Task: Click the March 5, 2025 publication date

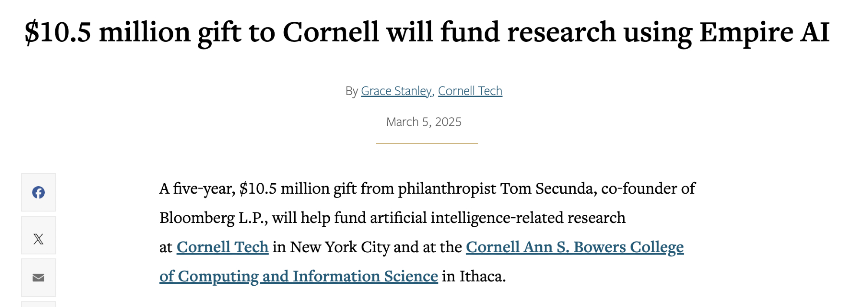Action: (424, 122)
